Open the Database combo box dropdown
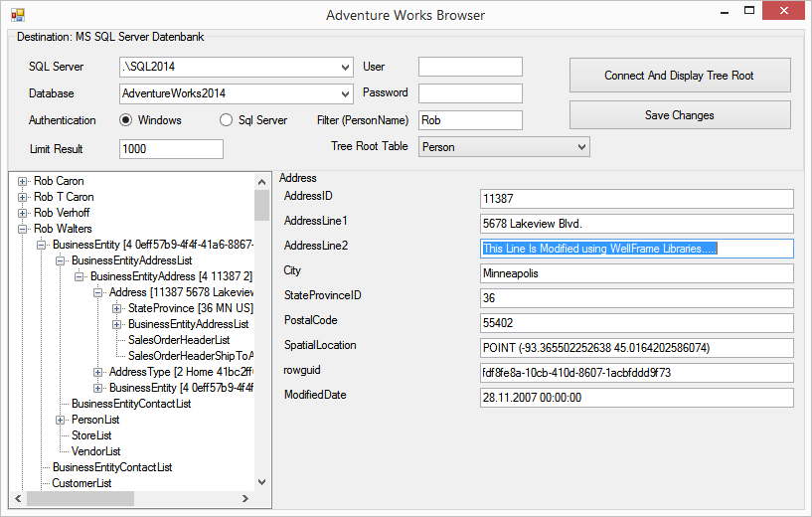 (x=346, y=93)
